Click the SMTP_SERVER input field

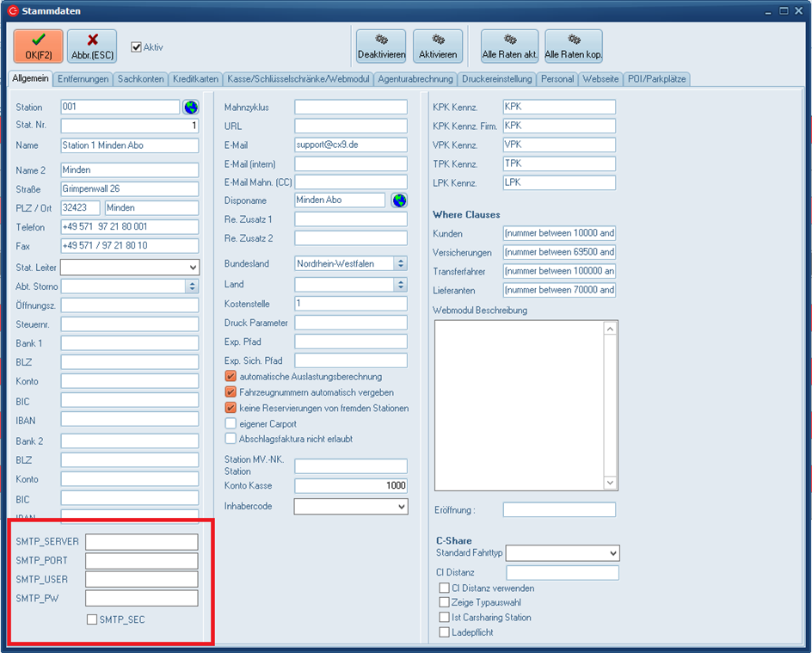141,542
